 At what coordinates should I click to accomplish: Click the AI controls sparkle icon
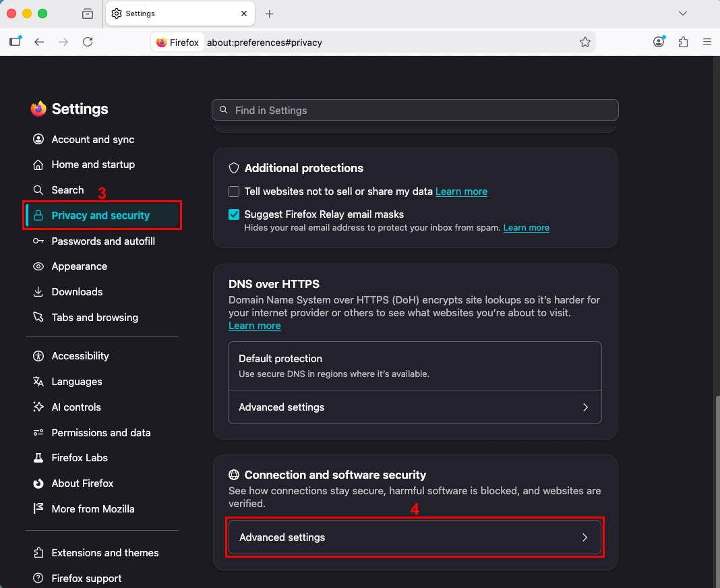coord(38,407)
